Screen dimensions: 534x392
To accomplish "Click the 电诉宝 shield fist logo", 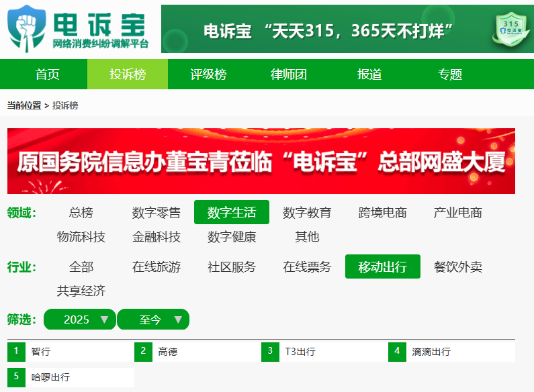I will click(x=27, y=29).
